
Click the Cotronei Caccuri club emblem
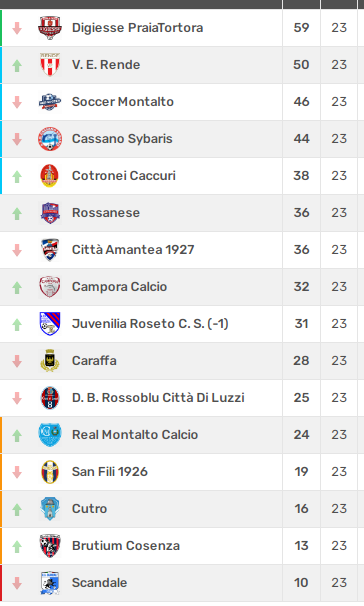(50, 175)
